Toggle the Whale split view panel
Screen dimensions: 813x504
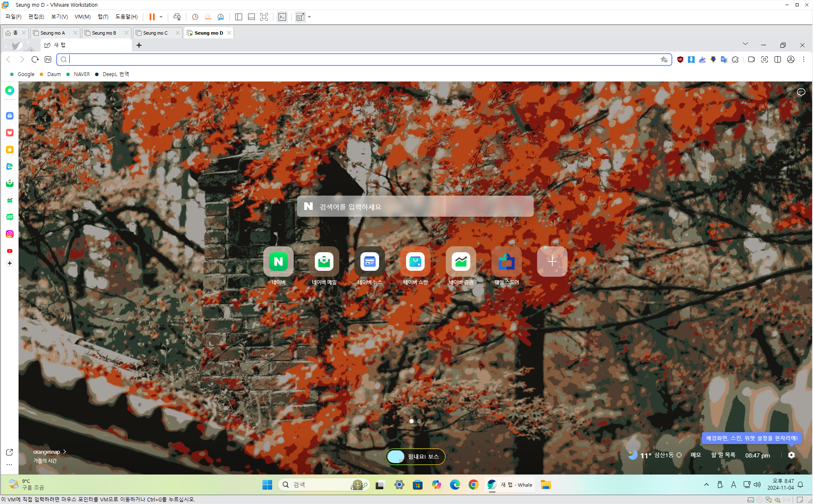click(778, 60)
